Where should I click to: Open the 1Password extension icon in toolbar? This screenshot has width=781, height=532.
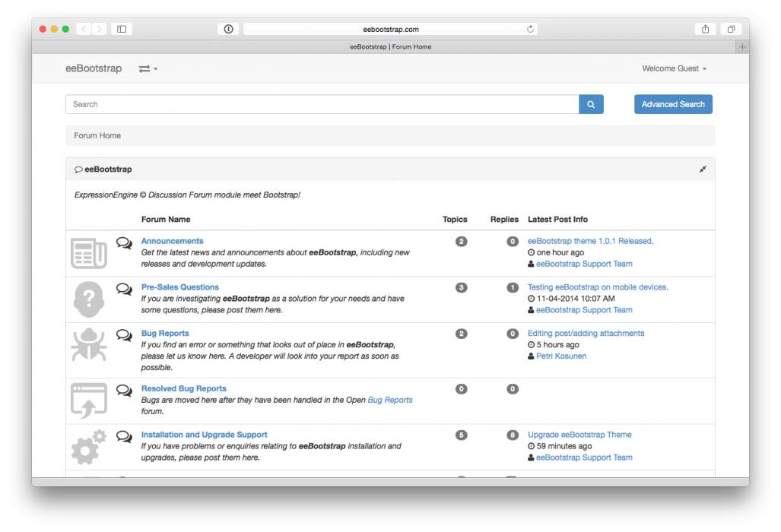(229, 30)
